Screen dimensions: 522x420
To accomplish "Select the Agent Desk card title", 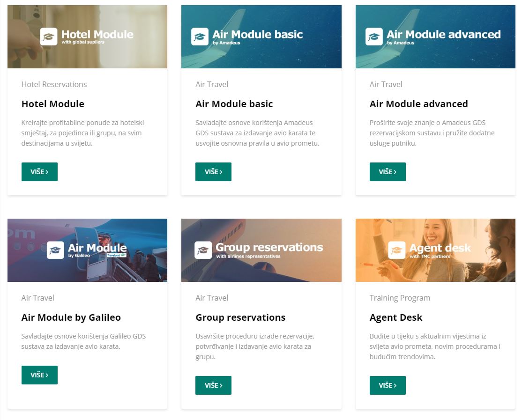I will click(396, 317).
